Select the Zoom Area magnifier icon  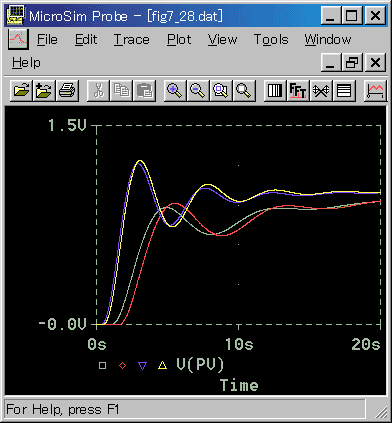(x=221, y=90)
